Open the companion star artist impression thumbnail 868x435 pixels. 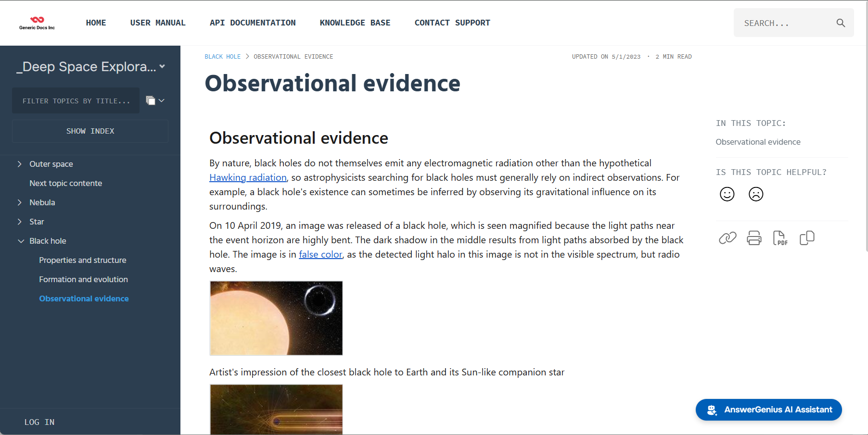pyautogui.click(x=276, y=318)
